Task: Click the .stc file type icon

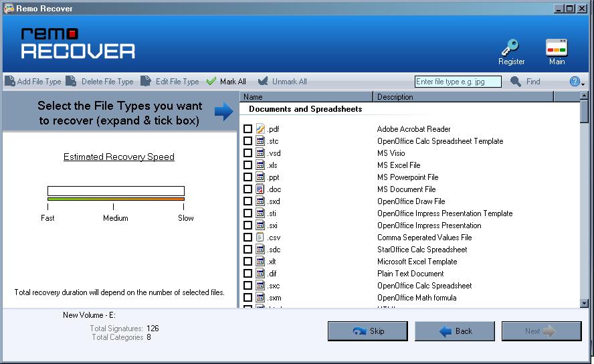Action: click(260, 141)
